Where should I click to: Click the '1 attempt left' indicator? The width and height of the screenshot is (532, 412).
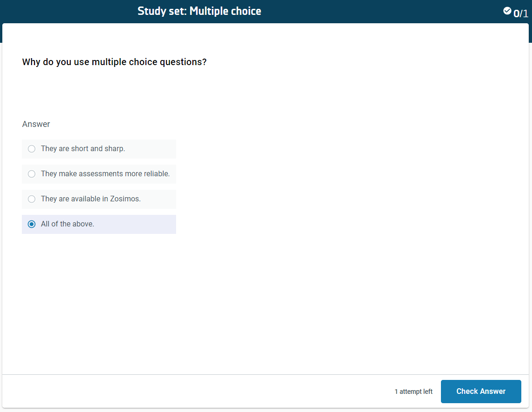(413, 392)
